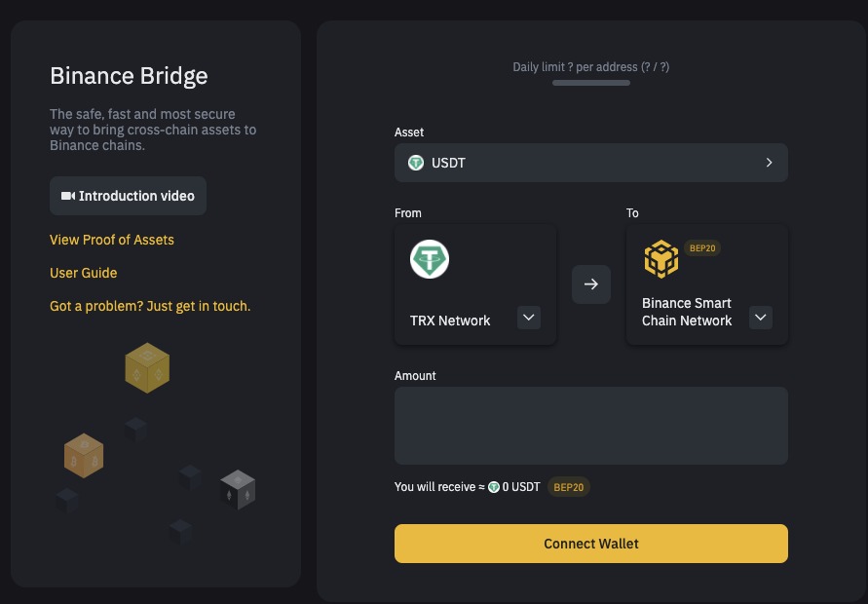Click the Binance cube logo in To card

click(661, 259)
